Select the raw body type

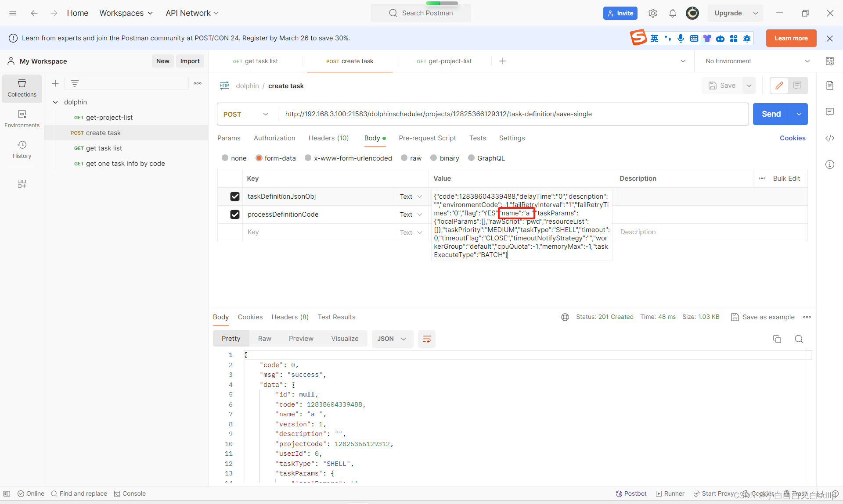tap(404, 158)
